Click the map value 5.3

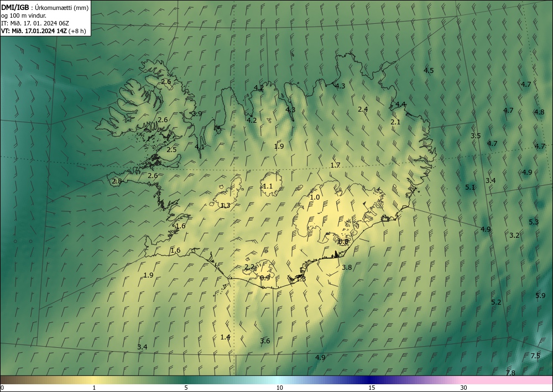[x=534, y=222]
